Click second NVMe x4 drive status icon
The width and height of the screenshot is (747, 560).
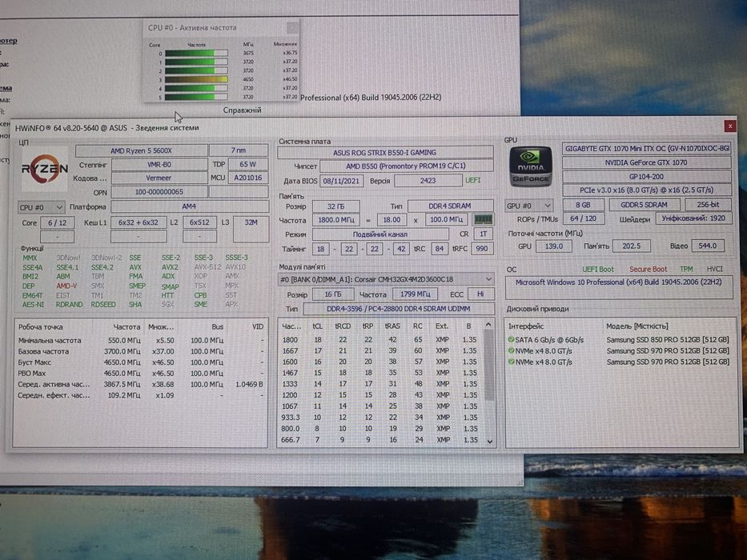coord(511,362)
